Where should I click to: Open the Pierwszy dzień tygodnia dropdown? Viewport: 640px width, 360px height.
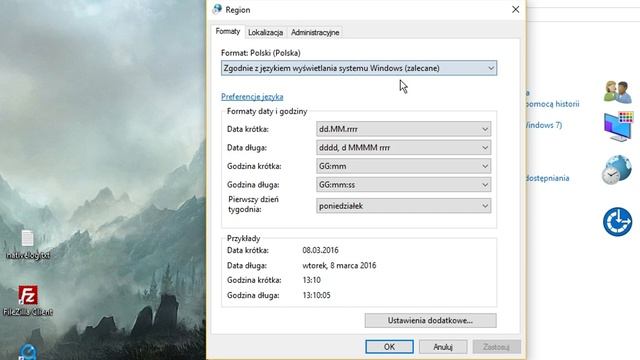point(403,206)
